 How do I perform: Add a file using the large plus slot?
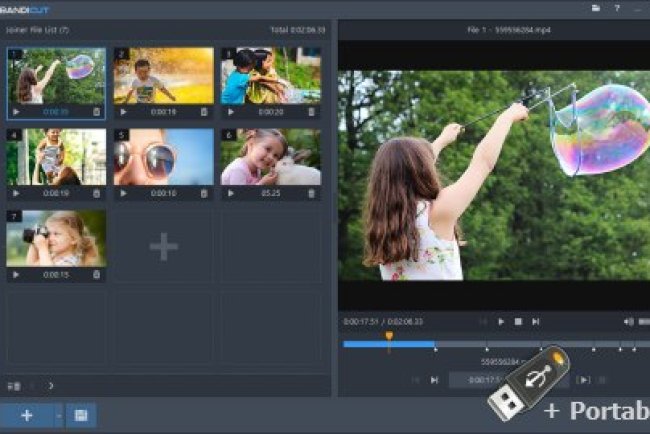164,247
